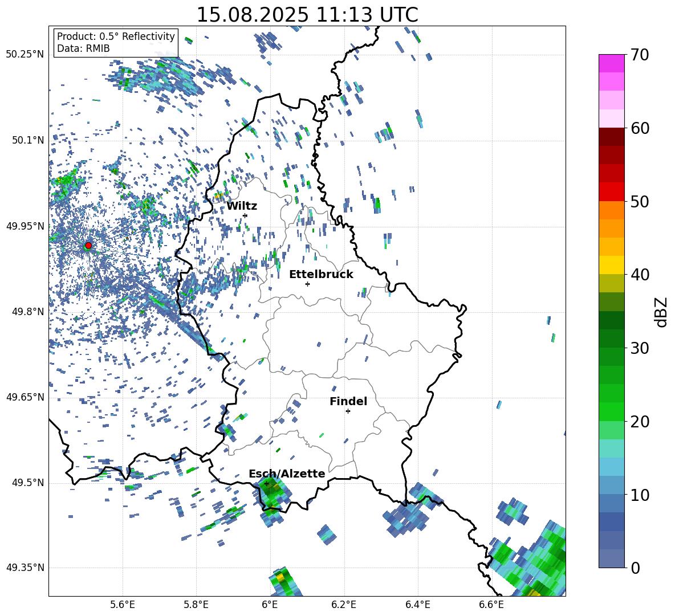Viewport: 675px width, 616px height.
Task: Click the 6°E longitude label
Action: [270, 605]
